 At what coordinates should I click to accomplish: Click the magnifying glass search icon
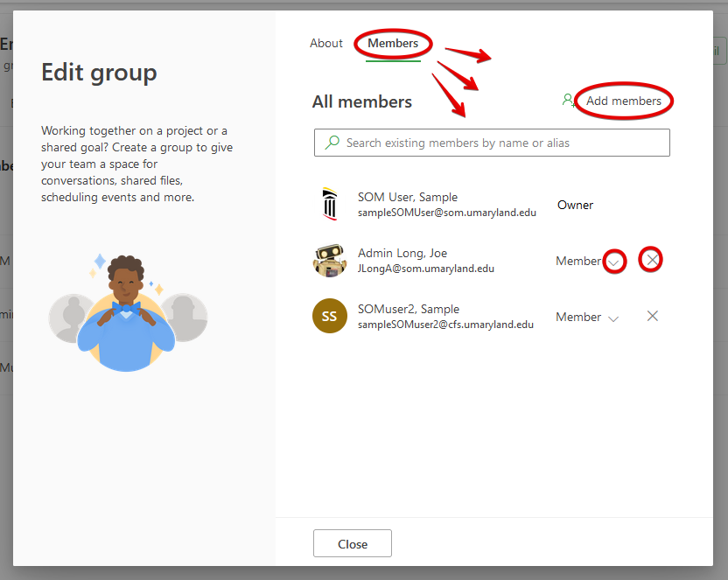[x=332, y=143]
